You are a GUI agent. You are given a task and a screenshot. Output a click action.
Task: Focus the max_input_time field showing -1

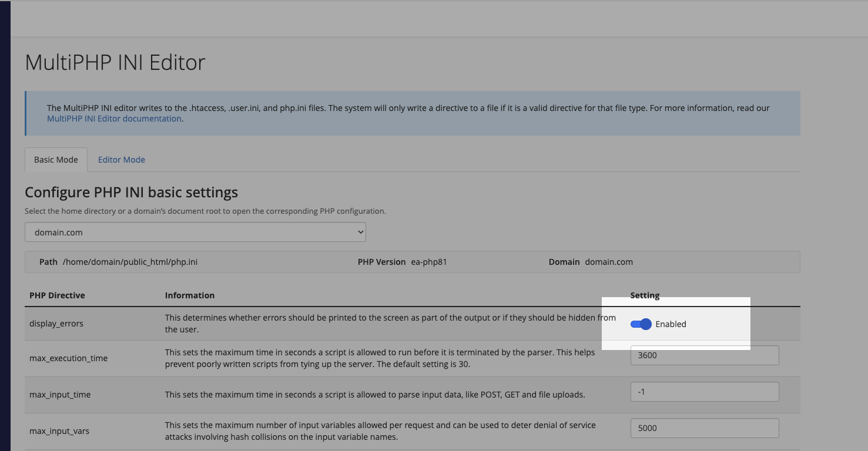[704, 392]
